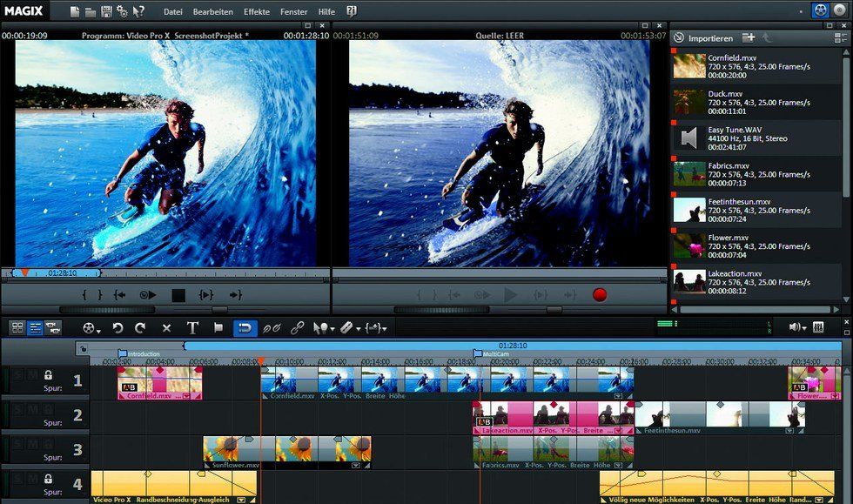Open the title editor T tool
The image size is (853, 504).
tap(192, 328)
